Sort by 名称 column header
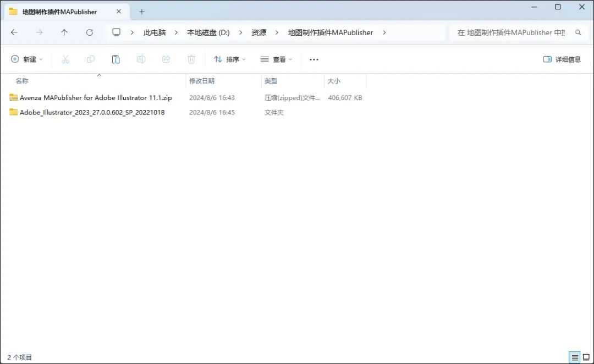 point(22,81)
